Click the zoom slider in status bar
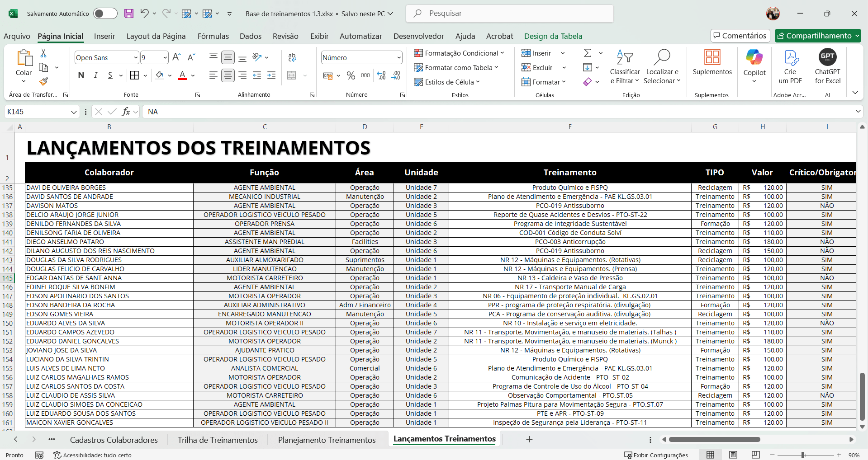The image size is (868, 460). (803, 455)
